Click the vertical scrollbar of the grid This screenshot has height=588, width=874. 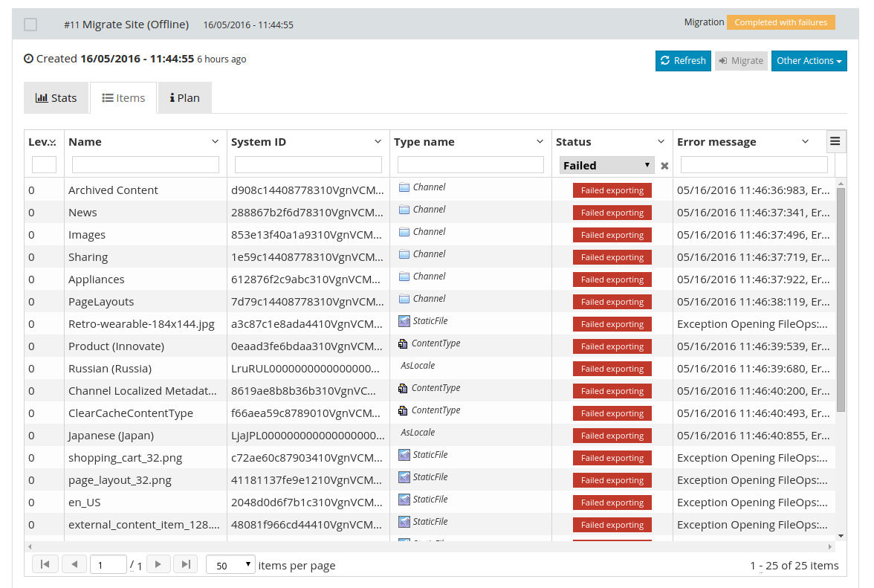(841, 300)
